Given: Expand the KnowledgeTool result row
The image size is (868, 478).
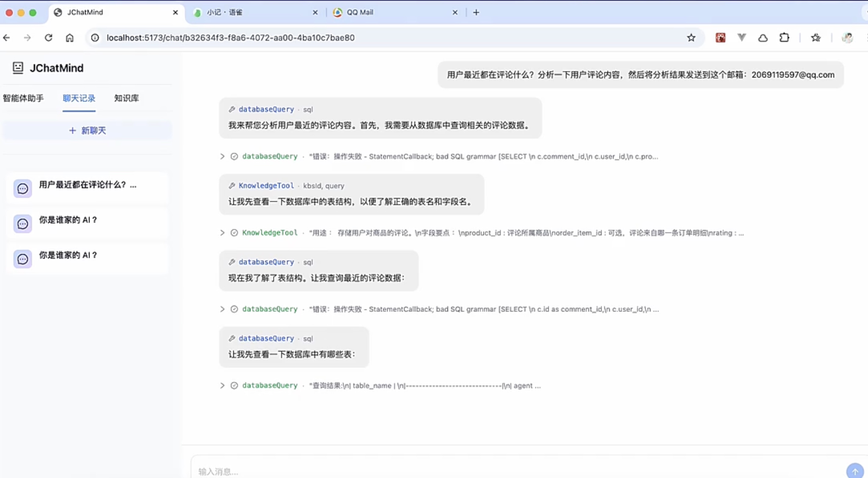Looking at the screenshot, I should point(222,233).
